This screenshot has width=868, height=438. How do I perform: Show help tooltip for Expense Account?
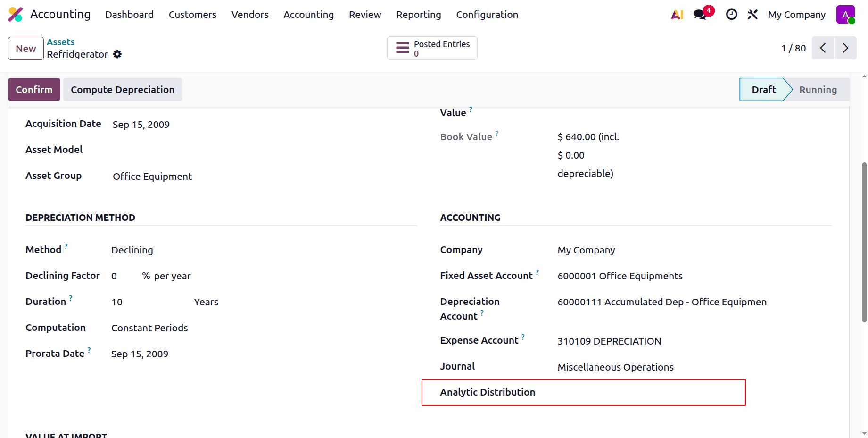pos(523,337)
